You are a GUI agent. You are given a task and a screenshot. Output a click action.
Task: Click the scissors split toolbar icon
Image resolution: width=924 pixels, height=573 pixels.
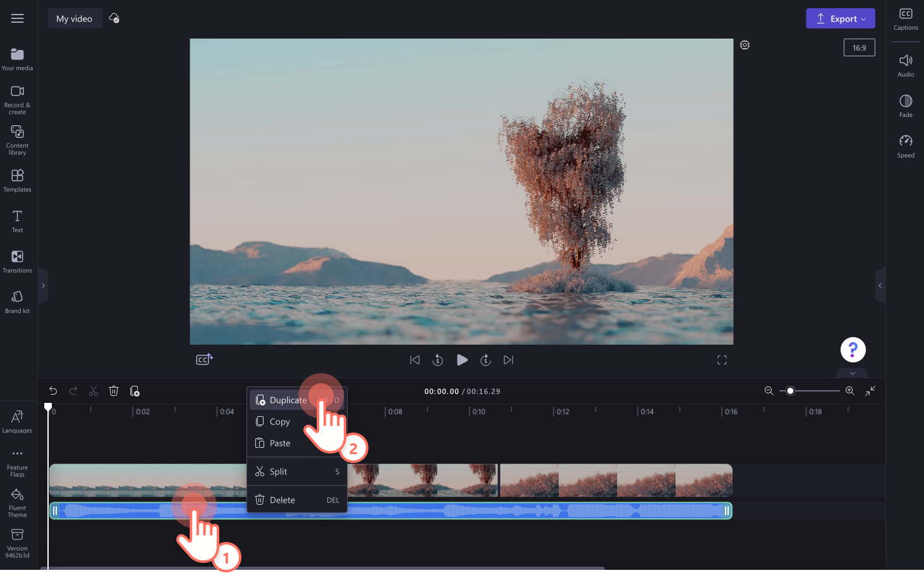pyautogui.click(x=94, y=391)
